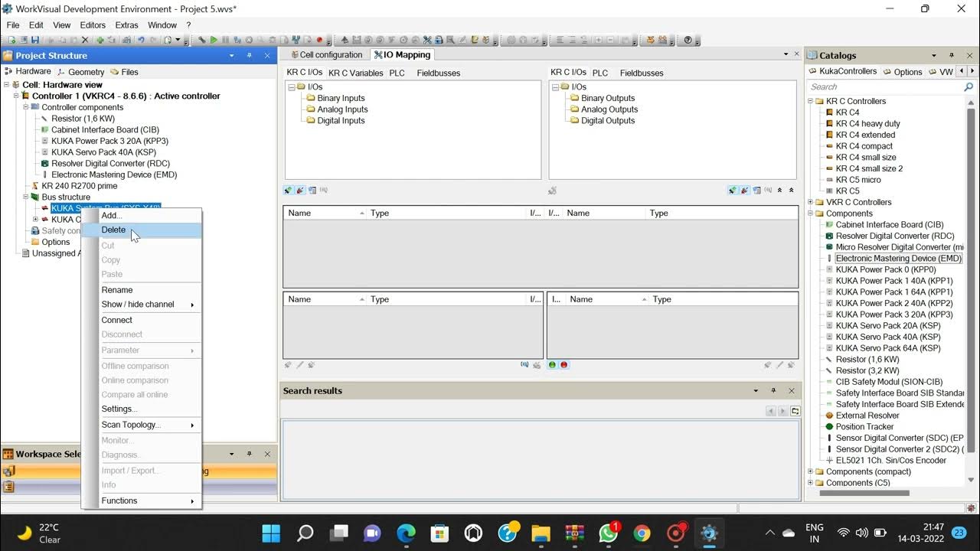Sort the top-left grid by Name column
The height and width of the screenshot is (551, 980).
(325, 214)
